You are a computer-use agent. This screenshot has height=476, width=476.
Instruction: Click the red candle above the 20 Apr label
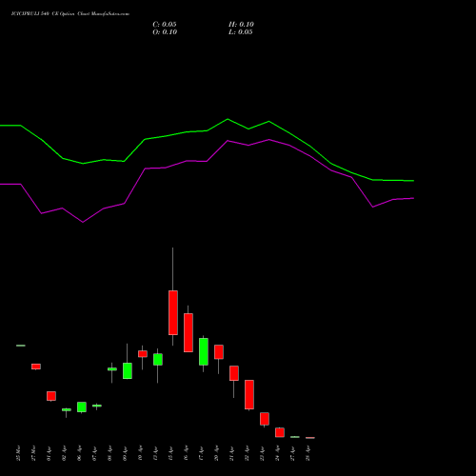[x=219, y=352]
